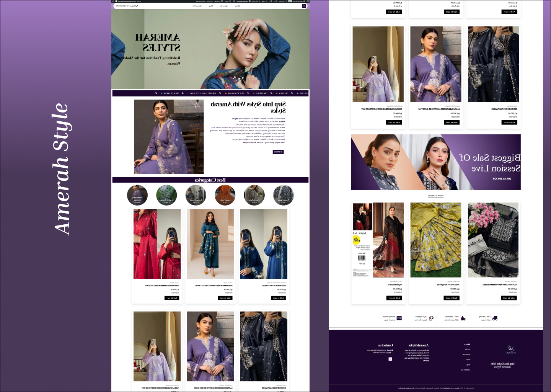Add the yellow Aalaya dress to cart
The height and width of the screenshot is (392, 551).
(452, 298)
